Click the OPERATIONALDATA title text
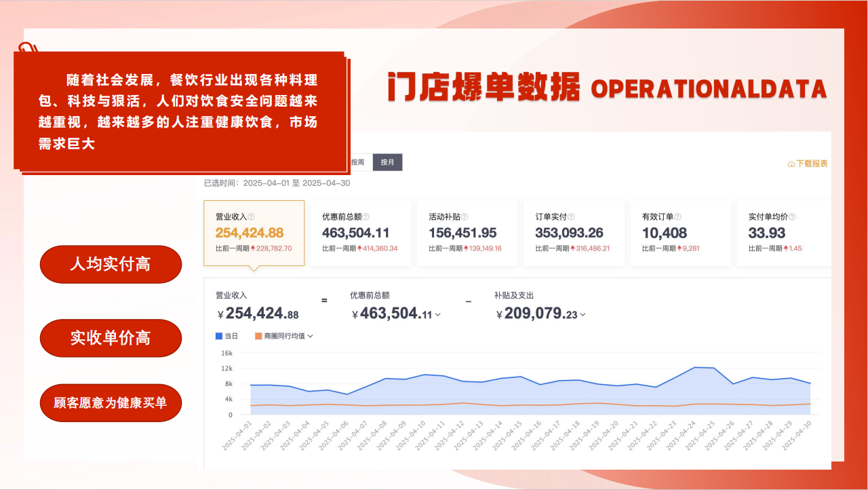 [x=709, y=89]
